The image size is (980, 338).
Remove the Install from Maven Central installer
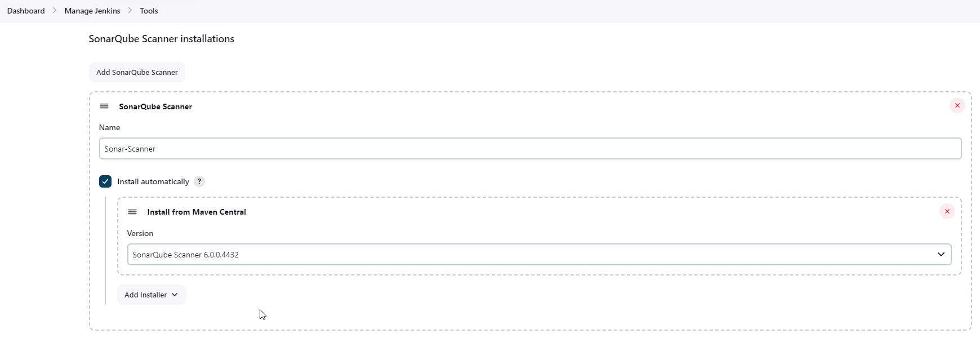click(x=947, y=212)
